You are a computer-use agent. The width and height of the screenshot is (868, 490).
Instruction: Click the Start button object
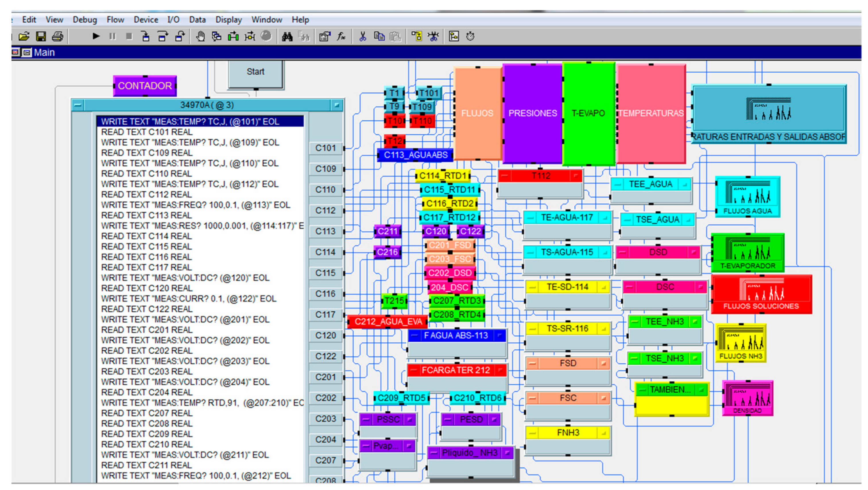pos(255,72)
